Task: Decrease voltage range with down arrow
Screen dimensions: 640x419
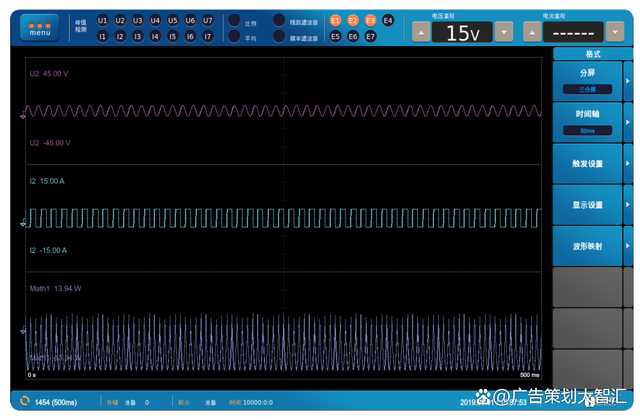Action: (504, 32)
